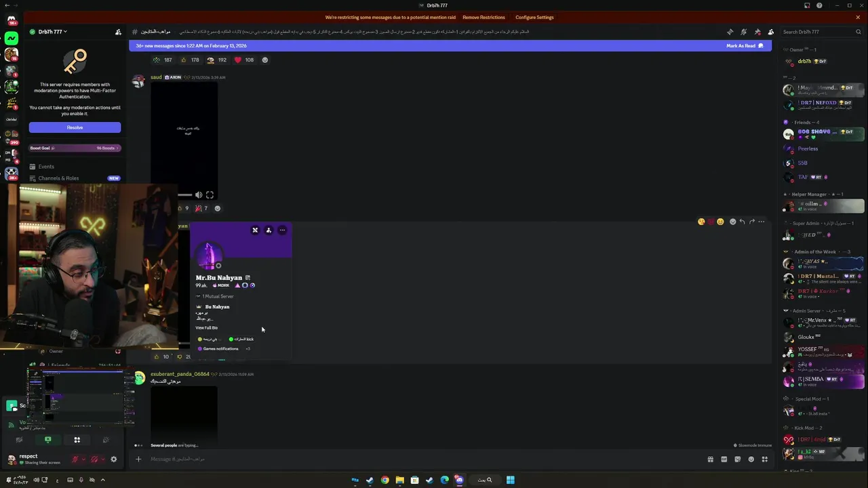Click the 178 thumbs-up reaction
The width and height of the screenshot is (868, 488).
tap(190, 60)
